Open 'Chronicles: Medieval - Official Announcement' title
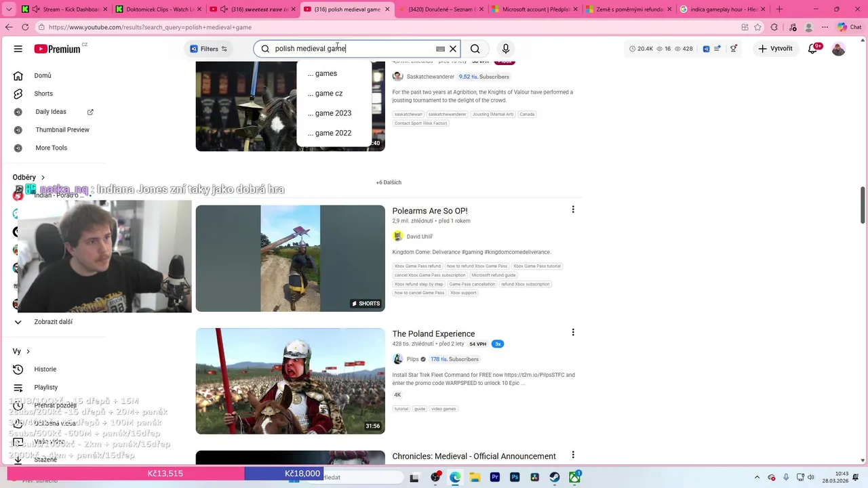The width and height of the screenshot is (868, 488). point(474,456)
